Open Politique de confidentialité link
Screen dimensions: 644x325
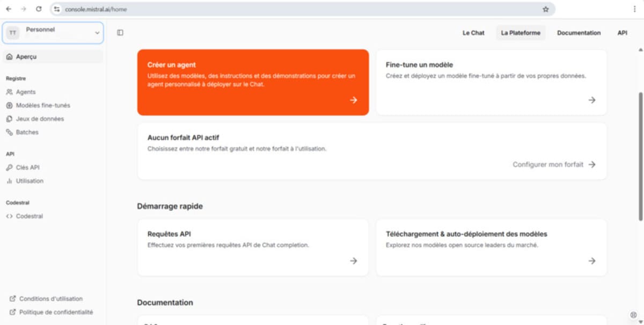pyautogui.click(x=56, y=312)
